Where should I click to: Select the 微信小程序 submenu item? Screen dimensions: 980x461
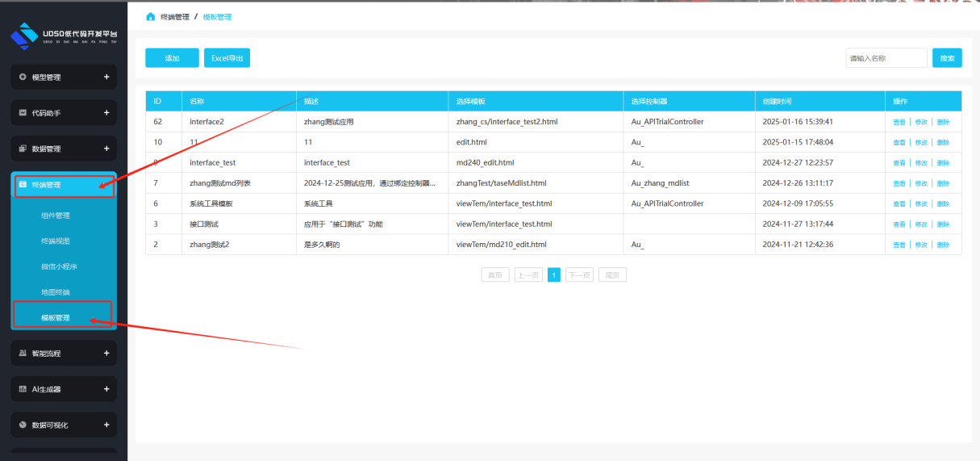(x=59, y=266)
